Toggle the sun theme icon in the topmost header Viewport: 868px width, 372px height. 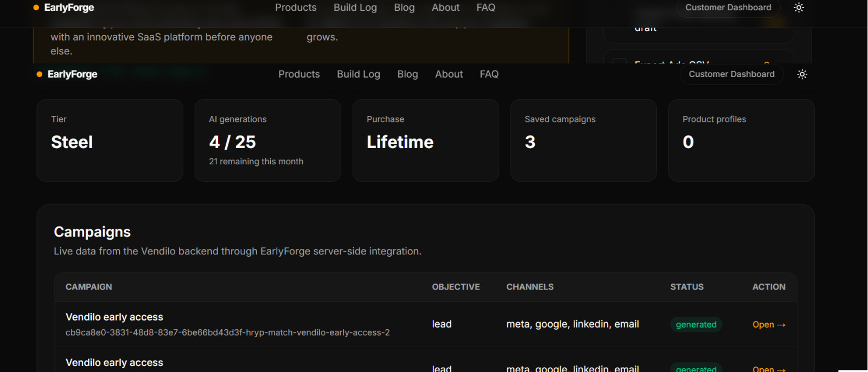pyautogui.click(x=799, y=8)
